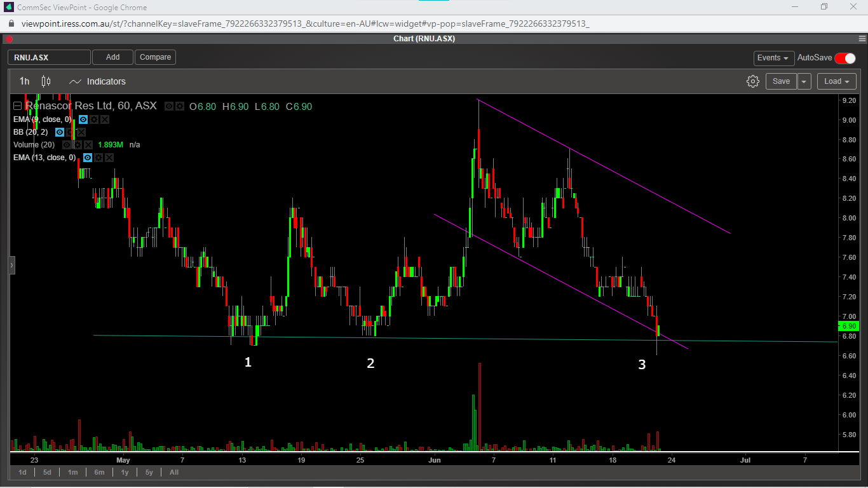Save the chart layout
The height and width of the screenshot is (488, 868).
tap(781, 81)
